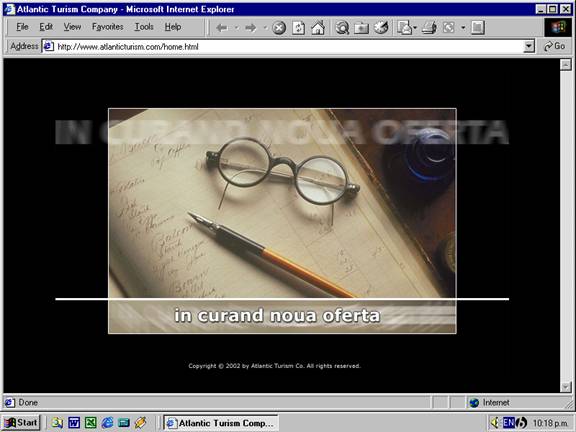Click the fifth Quick Launch teal icon
The image size is (576, 432).
[x=124, y=423]
